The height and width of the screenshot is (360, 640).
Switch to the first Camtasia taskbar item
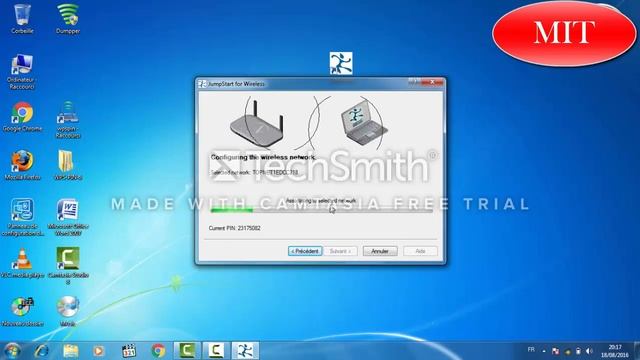tap(187, 351)
